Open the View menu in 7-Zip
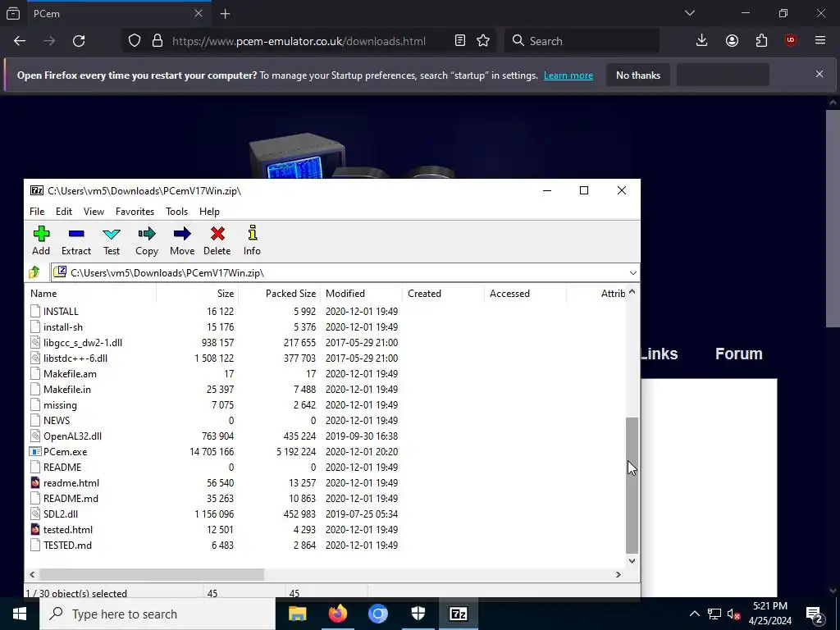840x630 pixels. 94,212
